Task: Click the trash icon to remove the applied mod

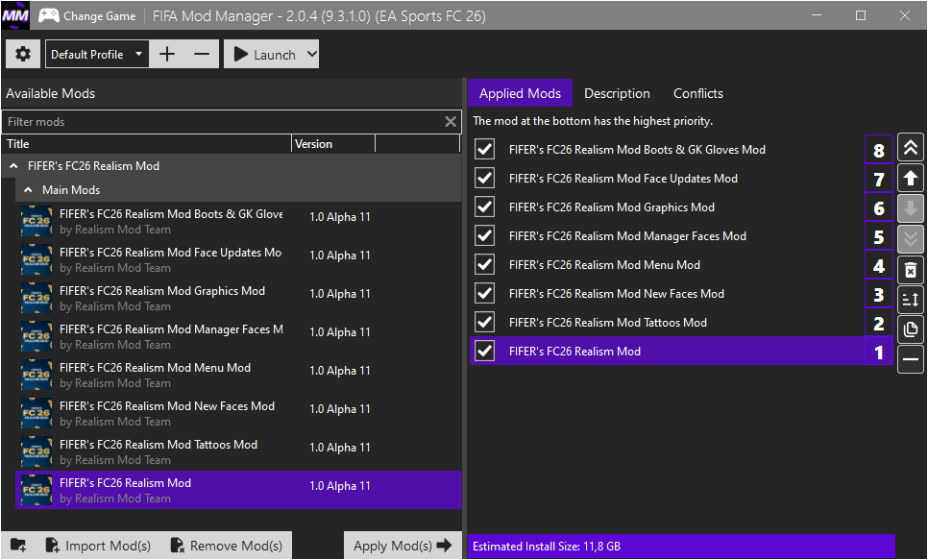Action: point(911,269)
